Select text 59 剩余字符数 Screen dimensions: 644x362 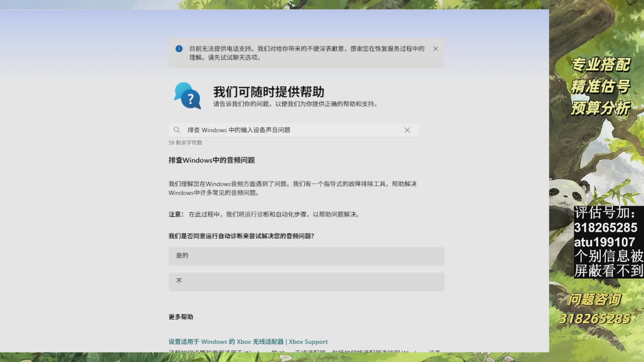(185, 143)
